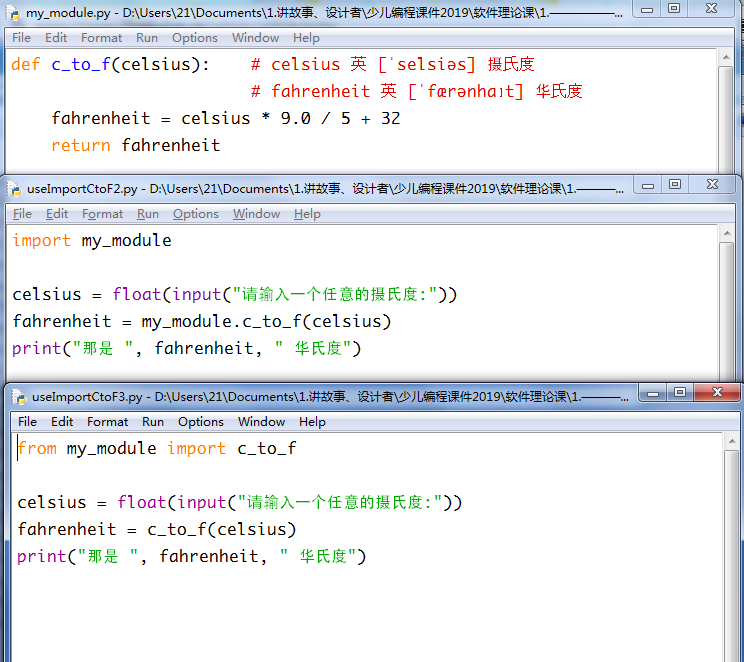This screenshot has height=662, width=744.
Task: Click the useImportCtoF2.py window title text
Action: click(x=326, y=189)
